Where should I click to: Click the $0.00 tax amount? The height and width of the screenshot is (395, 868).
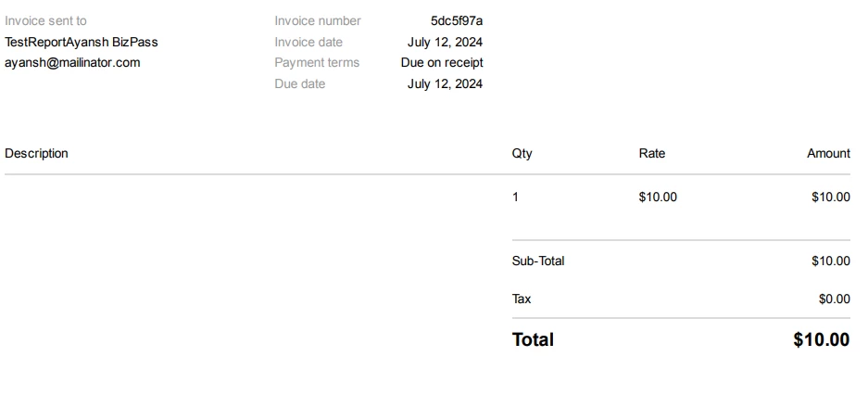pos(834,299)
